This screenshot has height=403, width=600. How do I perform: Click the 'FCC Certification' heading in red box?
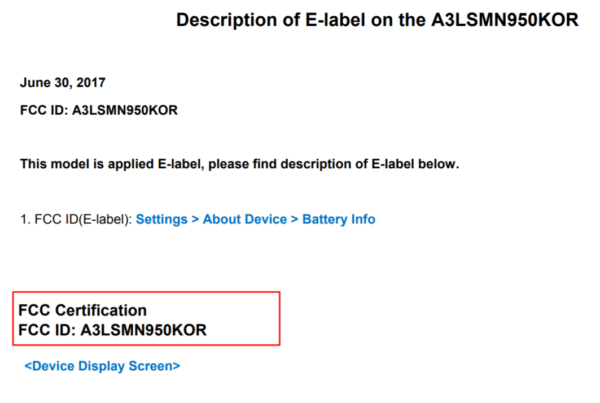coord(83,310)
